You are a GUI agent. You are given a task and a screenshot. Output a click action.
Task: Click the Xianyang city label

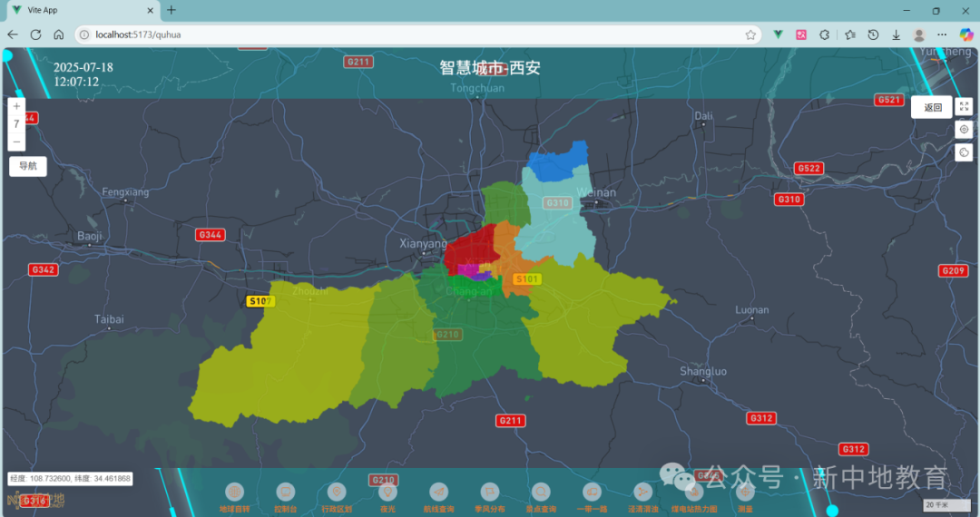[x=423, y=243]
